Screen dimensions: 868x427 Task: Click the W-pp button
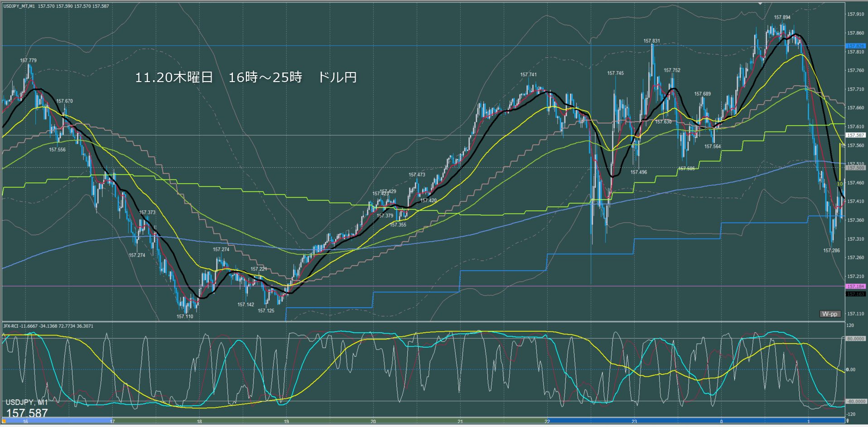[830, 314]
